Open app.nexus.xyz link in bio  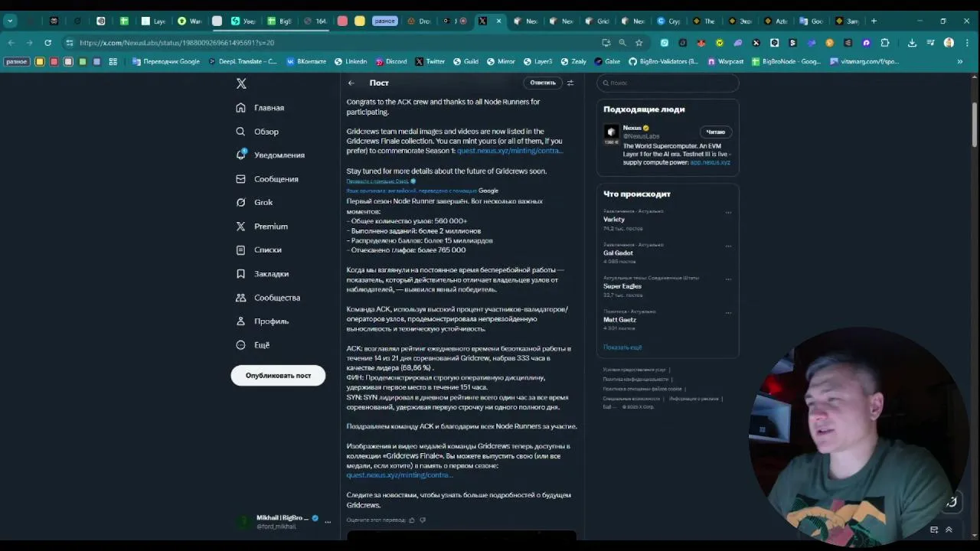[x=710, y=162]
